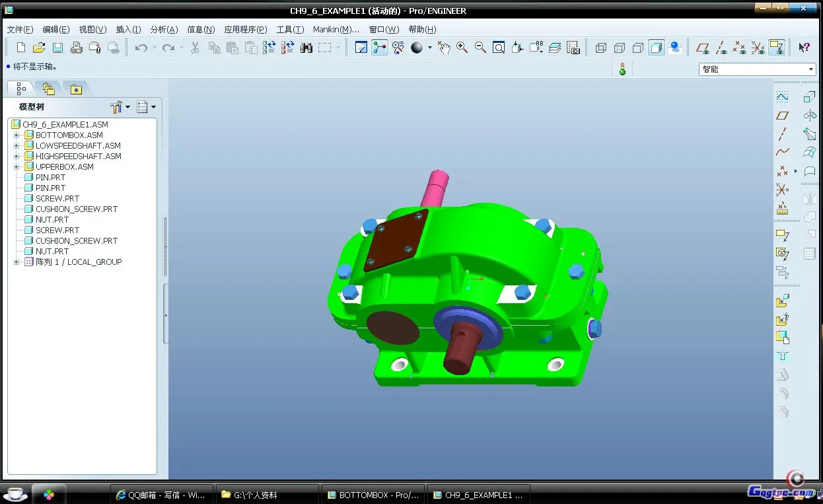
Task: Switch to Wireframe display style
Action: (600, 48)
